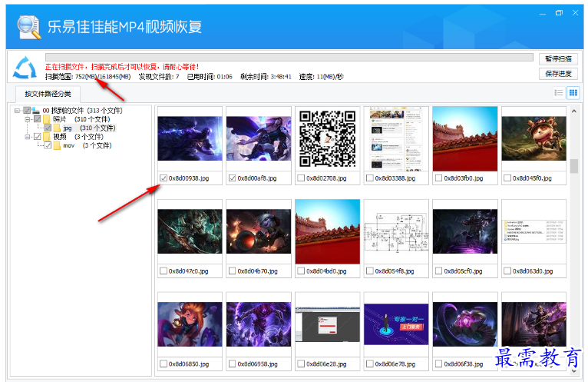Toggle checkbox for 找到的文件 root

[x=27, y=111]
